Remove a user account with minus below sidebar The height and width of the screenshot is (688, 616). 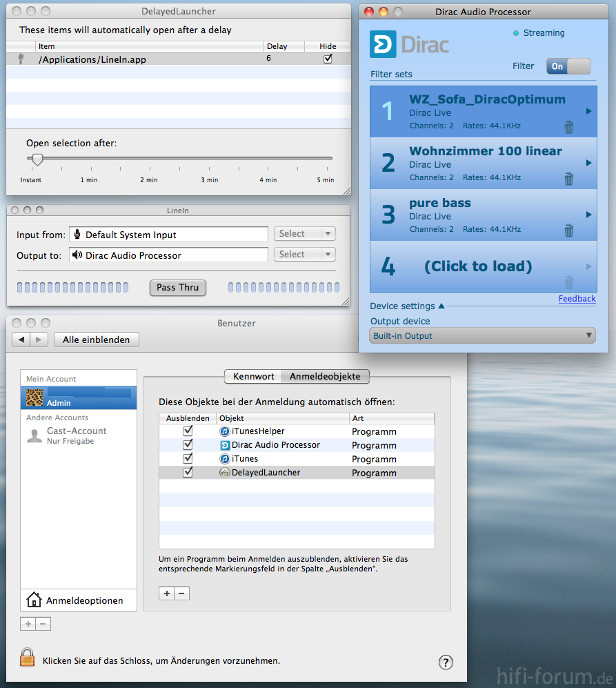tap(43, 624)
